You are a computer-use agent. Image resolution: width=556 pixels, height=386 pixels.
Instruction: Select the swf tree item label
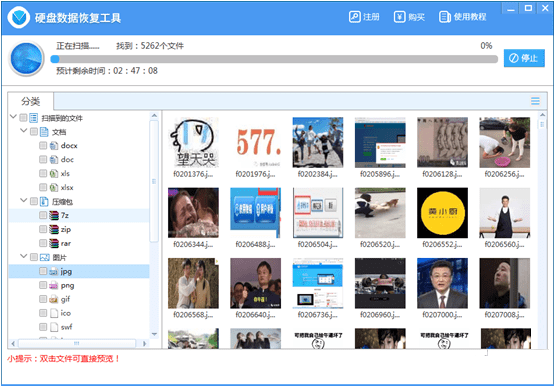click(66, 327)
